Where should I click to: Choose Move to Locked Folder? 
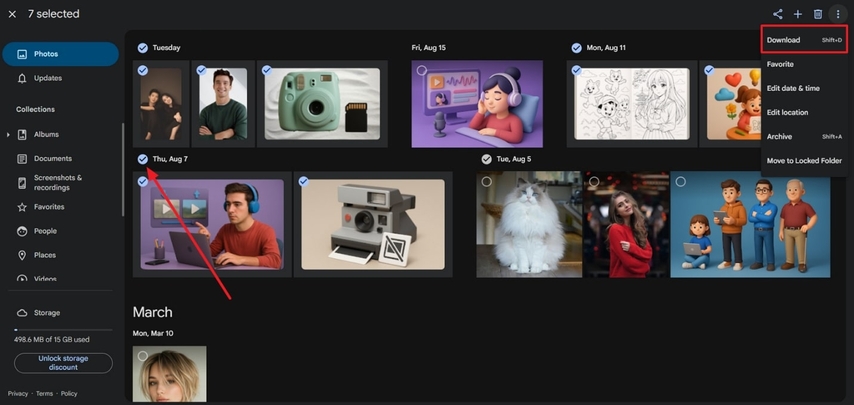click(x=804, y=160)
